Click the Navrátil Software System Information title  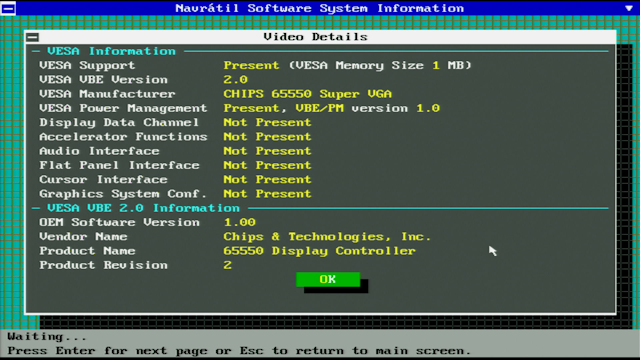(319, 8)
